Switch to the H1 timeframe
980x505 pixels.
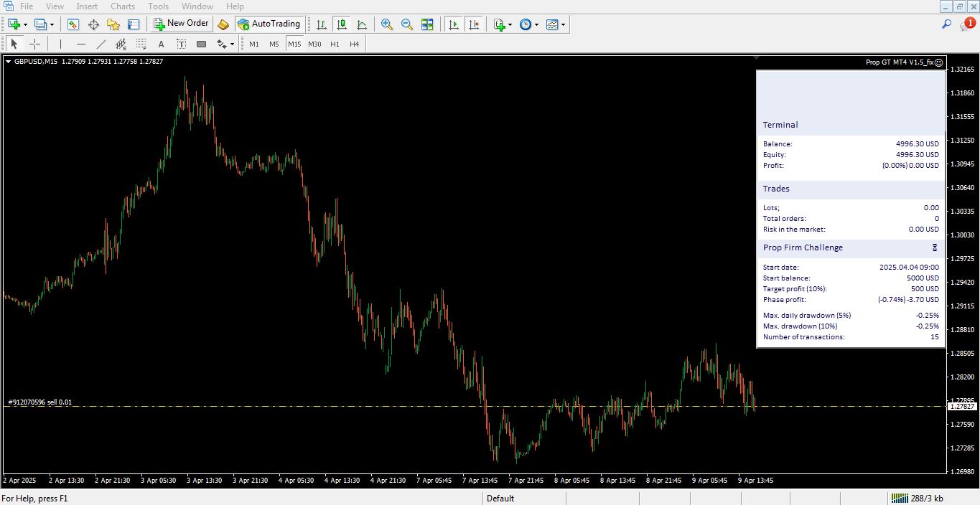(335, 44)
